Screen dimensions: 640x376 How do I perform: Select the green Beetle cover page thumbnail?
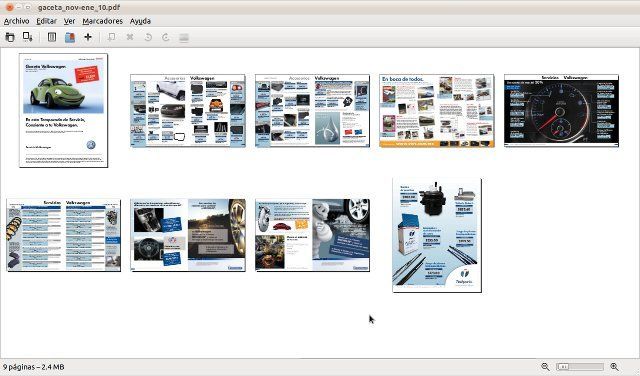coord(63,110)
